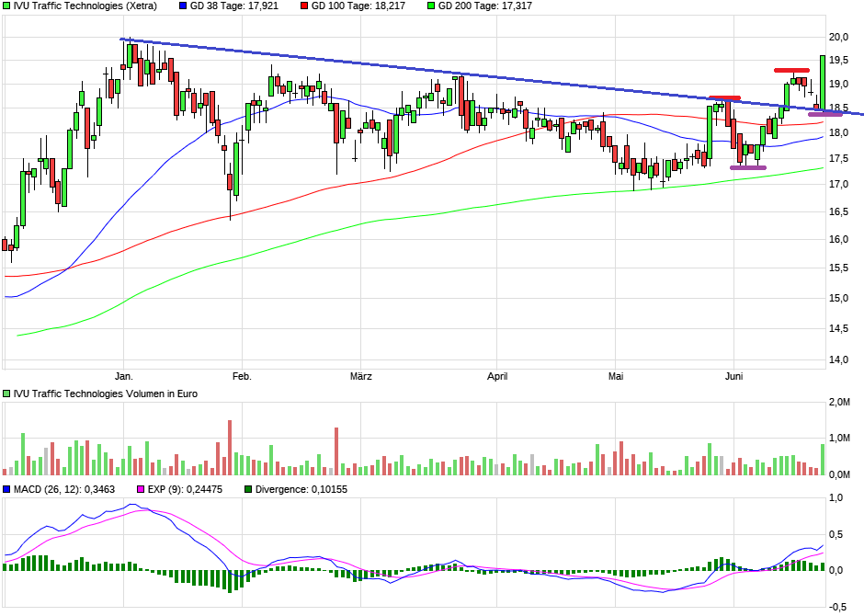Click the 1,0 MACD axis value
The width and height of the screenshot is (864, 616).
click(x=836, y=498)
